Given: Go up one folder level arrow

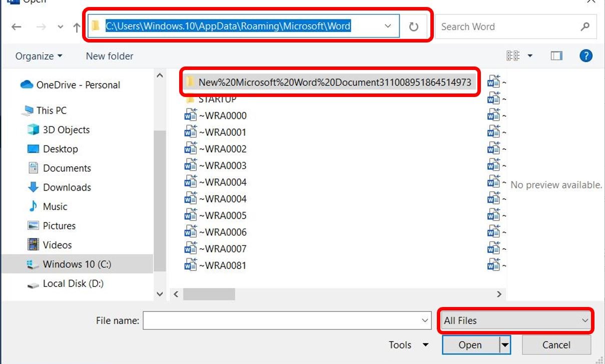Looking at the screenshot, I should (x=77, y=27).
